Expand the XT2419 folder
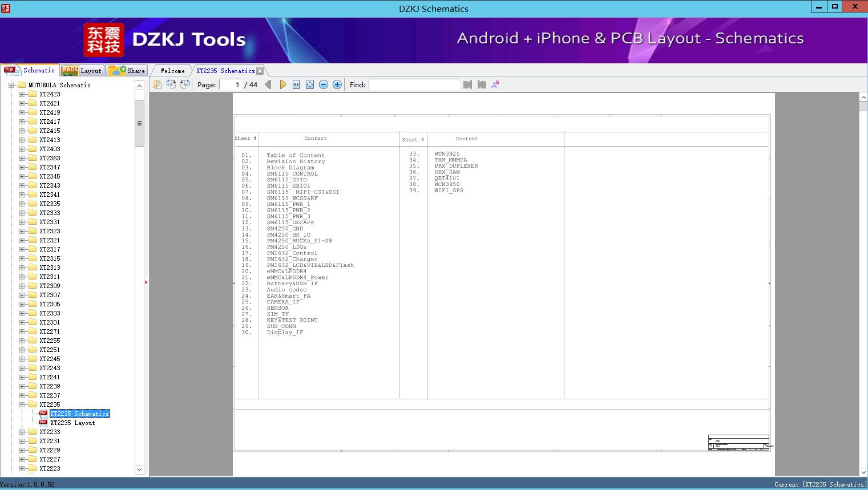868x490 pixels. click(22, 112)
